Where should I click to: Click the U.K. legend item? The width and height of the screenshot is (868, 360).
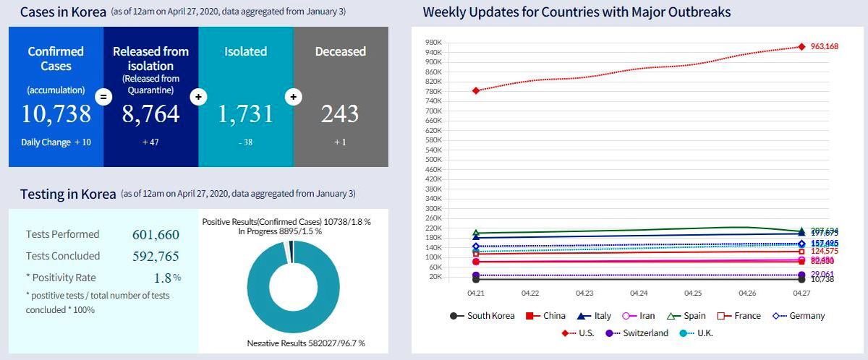click(x=694, y=333)
